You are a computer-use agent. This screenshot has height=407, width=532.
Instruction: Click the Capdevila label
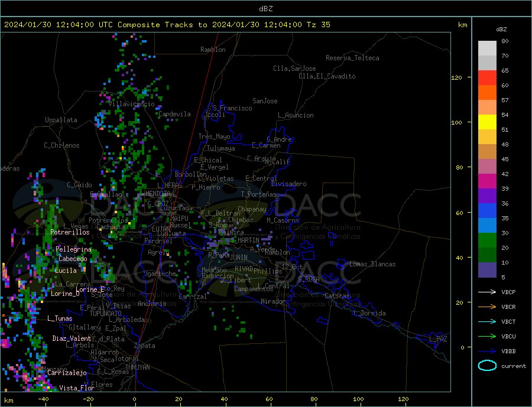pos(174,114)
